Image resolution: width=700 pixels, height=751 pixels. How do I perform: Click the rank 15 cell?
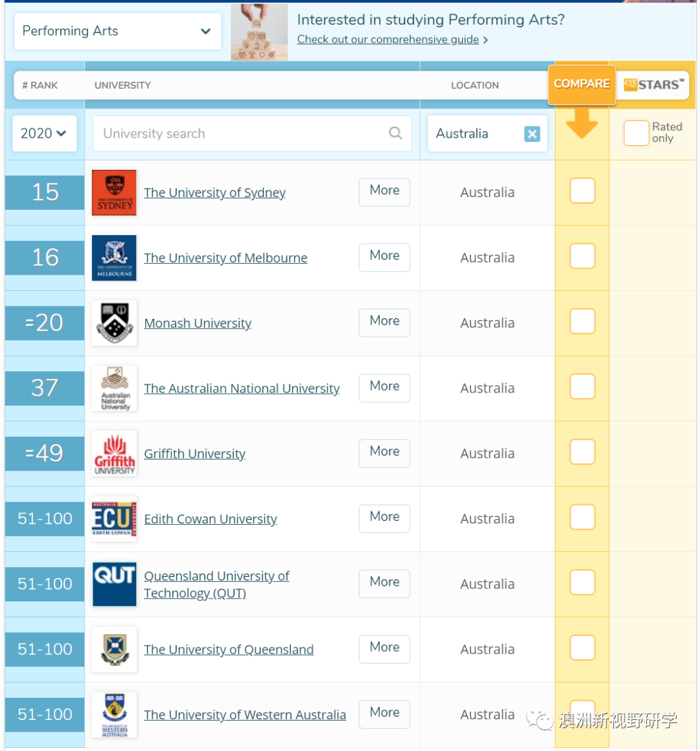click(x=45, y=192)
